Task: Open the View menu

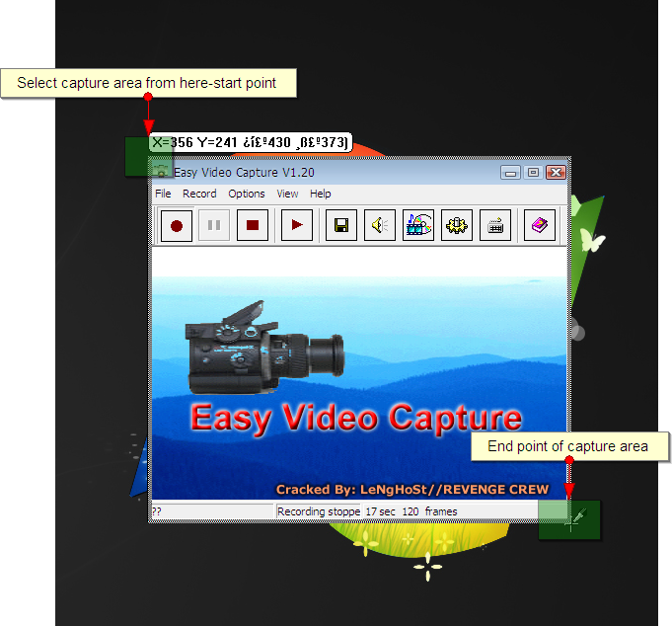Action: pos(287,194)
